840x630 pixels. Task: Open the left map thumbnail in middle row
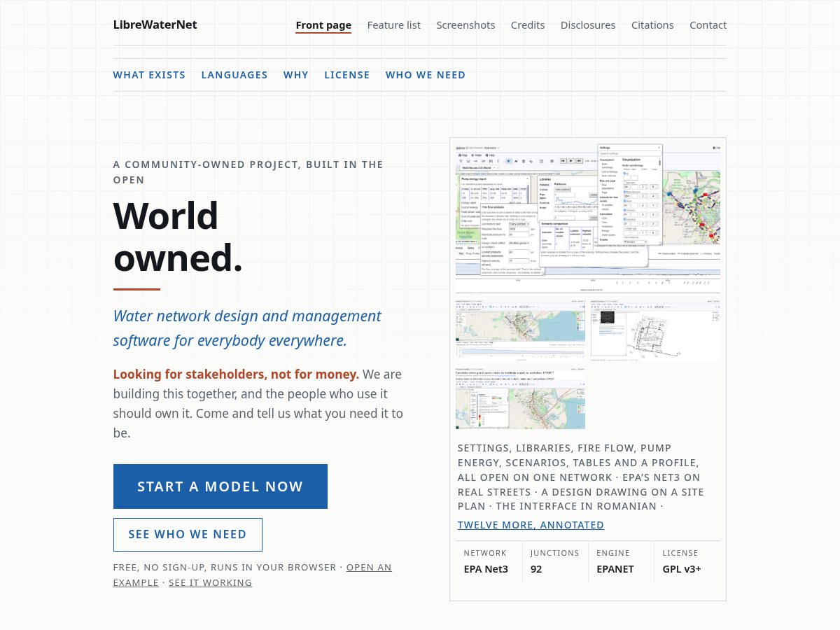click(521, 330)
